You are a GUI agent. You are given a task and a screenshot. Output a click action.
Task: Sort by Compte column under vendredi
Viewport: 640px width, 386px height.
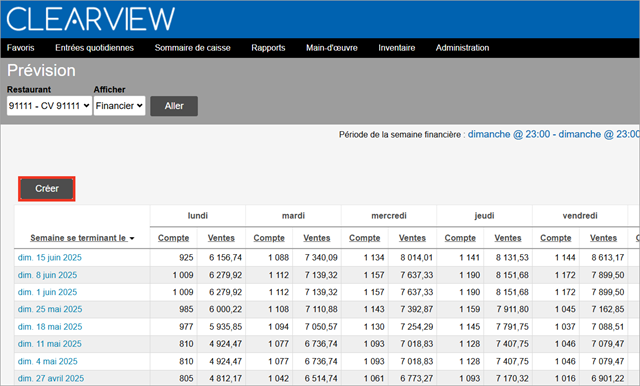pyautogui.click(x=556, y=238)
